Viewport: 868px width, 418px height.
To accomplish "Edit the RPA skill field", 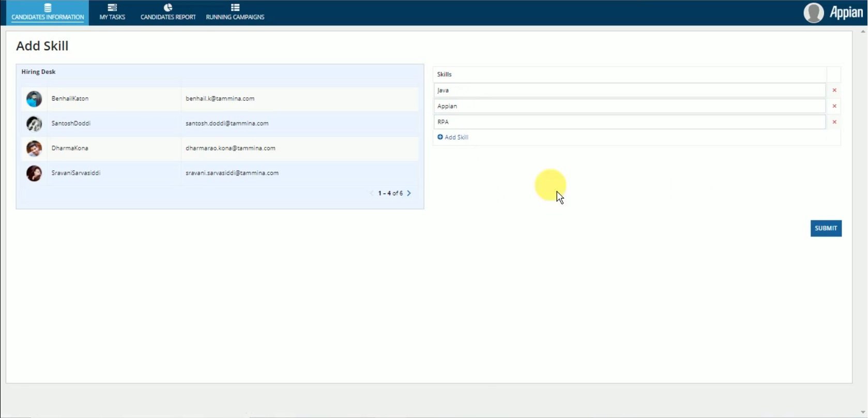I will coord(630,122).
